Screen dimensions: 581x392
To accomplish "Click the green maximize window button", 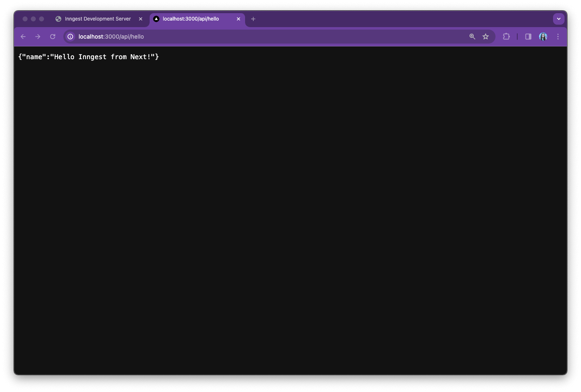I will click(42, 19).
